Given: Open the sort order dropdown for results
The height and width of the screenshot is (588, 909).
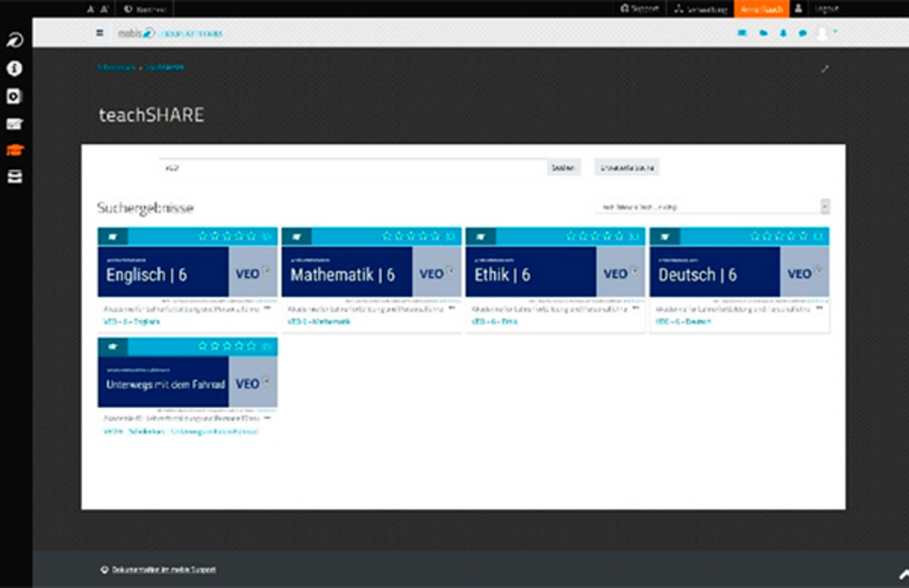Looking at the screenshot, I should point(711,207).
